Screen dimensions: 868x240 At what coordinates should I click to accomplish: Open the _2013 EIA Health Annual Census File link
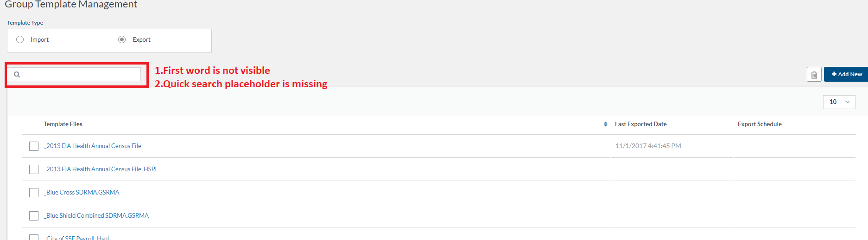[x=93, y=146]
